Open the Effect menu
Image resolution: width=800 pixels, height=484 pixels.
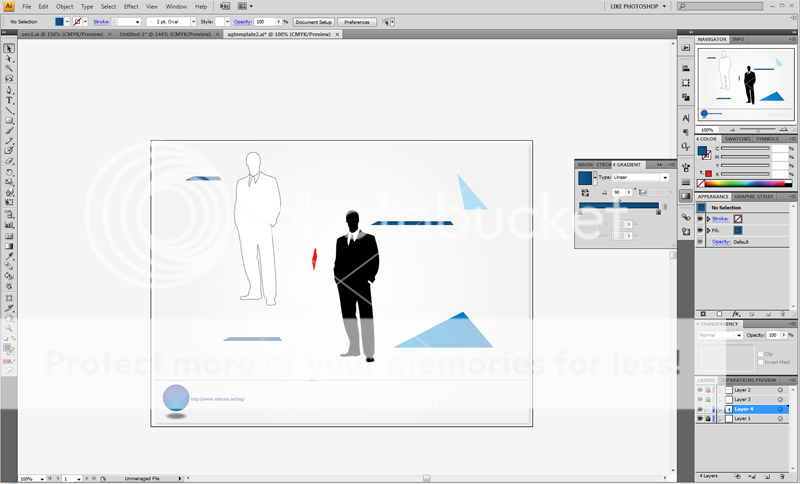[x=131, y=6]
